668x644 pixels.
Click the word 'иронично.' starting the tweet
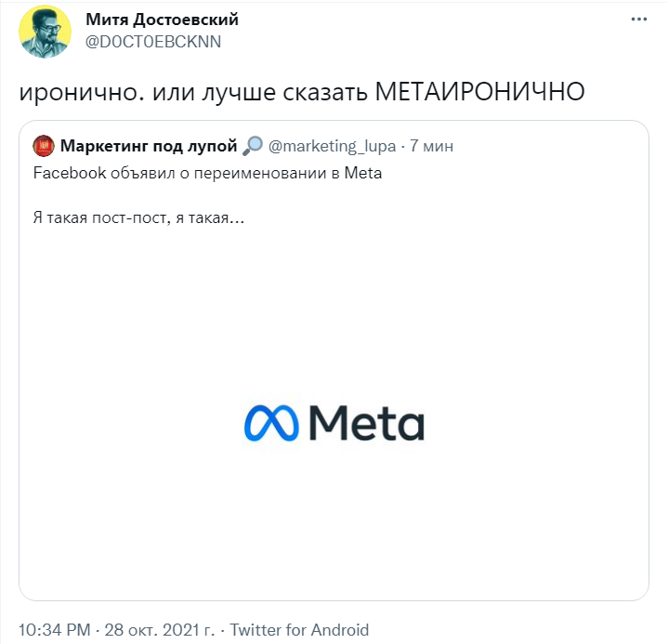pos(65,93)
